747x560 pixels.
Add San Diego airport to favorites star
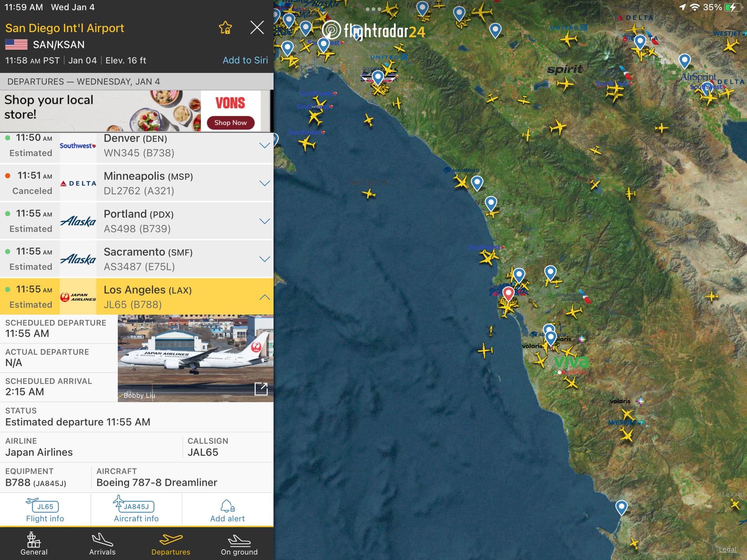225,28
